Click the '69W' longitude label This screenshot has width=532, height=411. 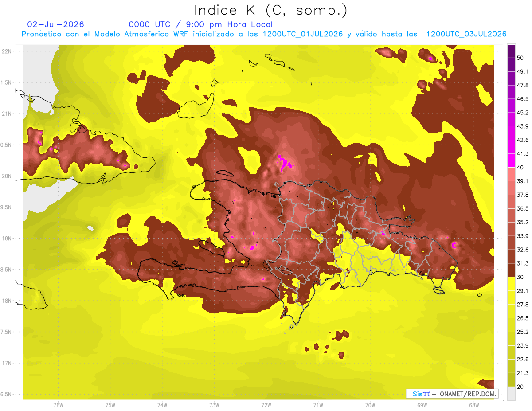[x=422, y=405]
